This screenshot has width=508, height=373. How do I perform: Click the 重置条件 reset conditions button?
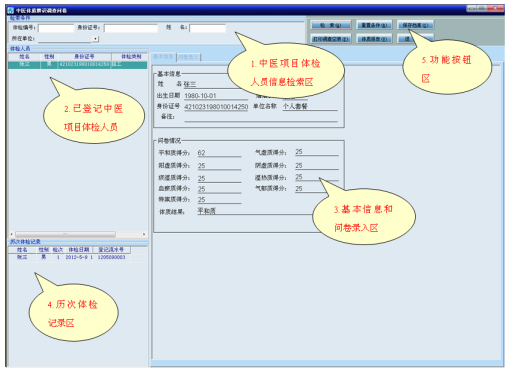pyautogui.click(x=374, y=25)
